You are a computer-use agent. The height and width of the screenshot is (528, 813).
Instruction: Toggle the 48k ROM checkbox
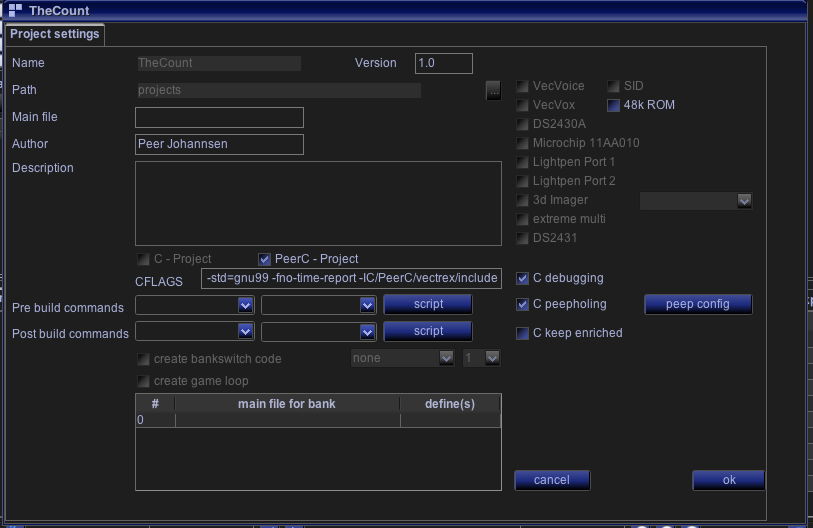coord(614,105)
